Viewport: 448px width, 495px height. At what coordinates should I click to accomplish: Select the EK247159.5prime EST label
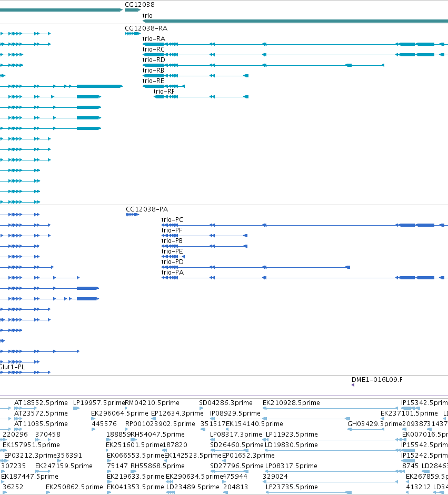click(64, 466)
